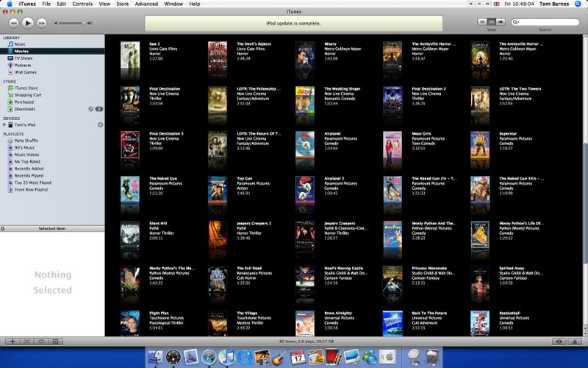Eject Tom's iPod from the sidebar
Image resolution: width=588 pixels, height=368 pixels.
coord(100,124)
